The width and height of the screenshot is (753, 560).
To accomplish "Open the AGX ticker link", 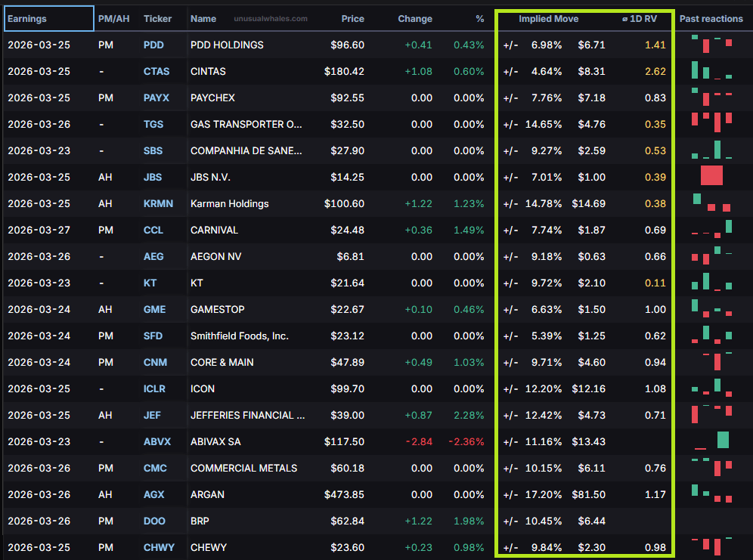I will [153, 494].
